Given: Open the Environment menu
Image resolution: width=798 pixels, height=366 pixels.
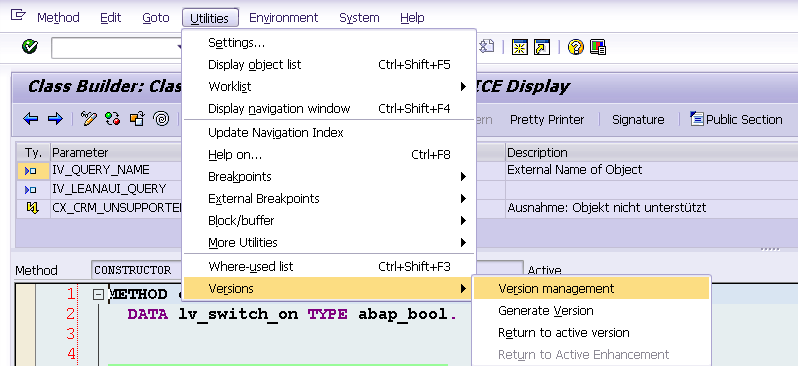Looking at the screenshot, I should (283, 17).
